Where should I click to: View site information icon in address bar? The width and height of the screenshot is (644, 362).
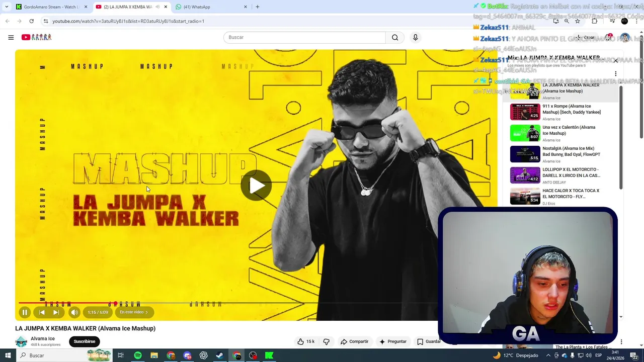pos(45,21)
